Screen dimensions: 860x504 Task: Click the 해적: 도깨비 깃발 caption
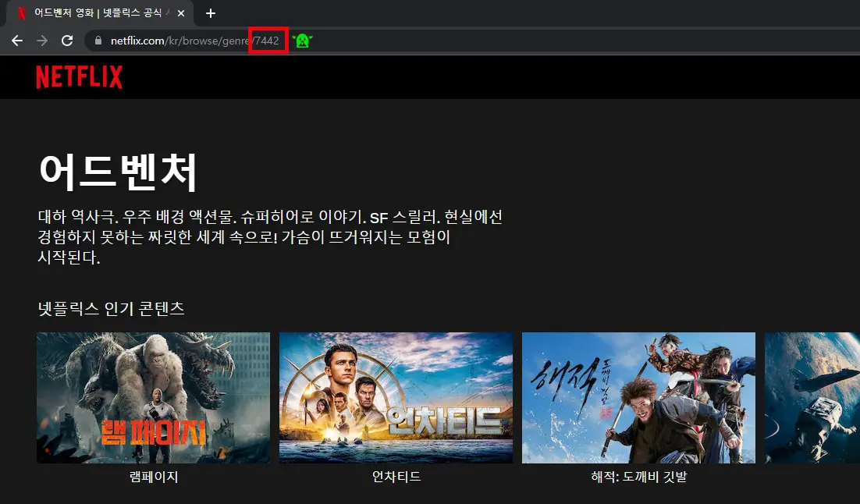click(639, 477)
